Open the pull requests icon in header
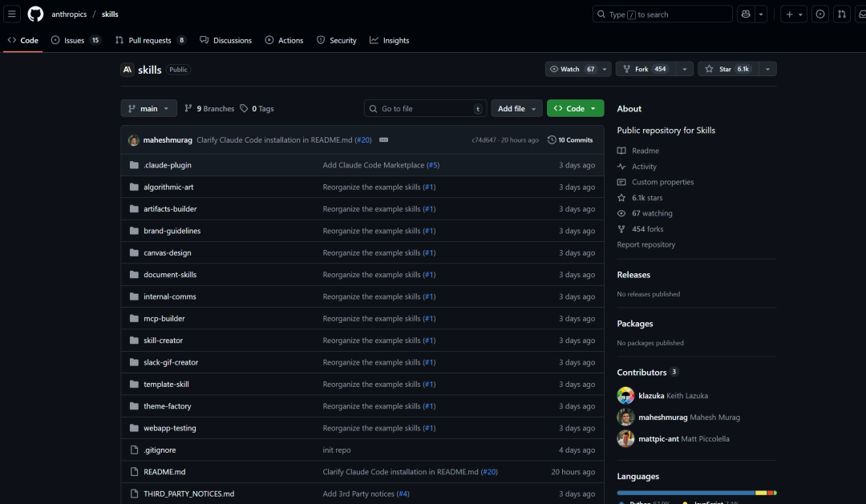 [x=841, y=14]
